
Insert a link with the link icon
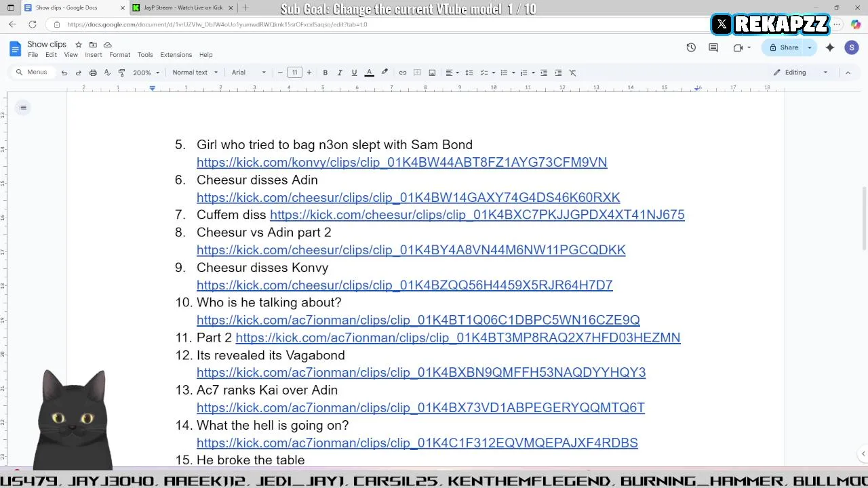coord(403,73)
